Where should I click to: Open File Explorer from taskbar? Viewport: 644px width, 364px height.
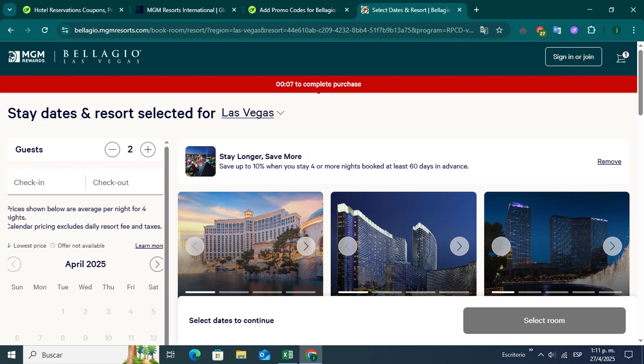tap(241, 355)
